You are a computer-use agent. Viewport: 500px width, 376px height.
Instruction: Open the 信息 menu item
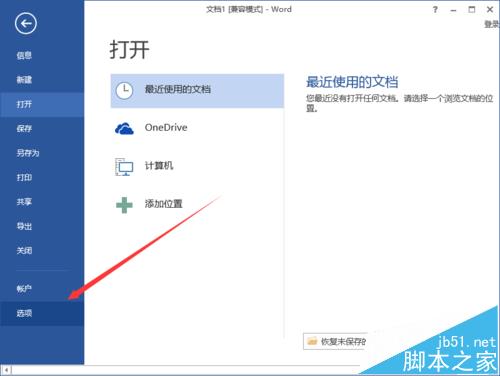pyautogui.click(x=24, y=55)
